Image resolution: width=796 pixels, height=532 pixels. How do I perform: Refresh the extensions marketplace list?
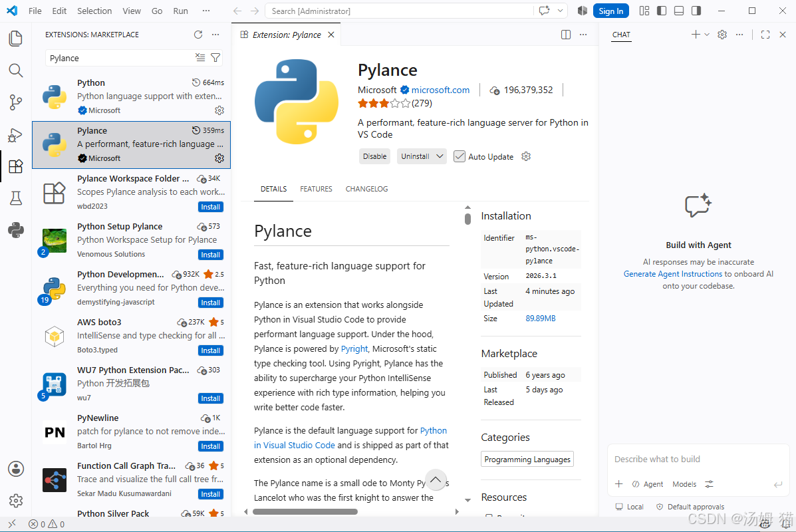pyautogui.click(x=198, y=35)
